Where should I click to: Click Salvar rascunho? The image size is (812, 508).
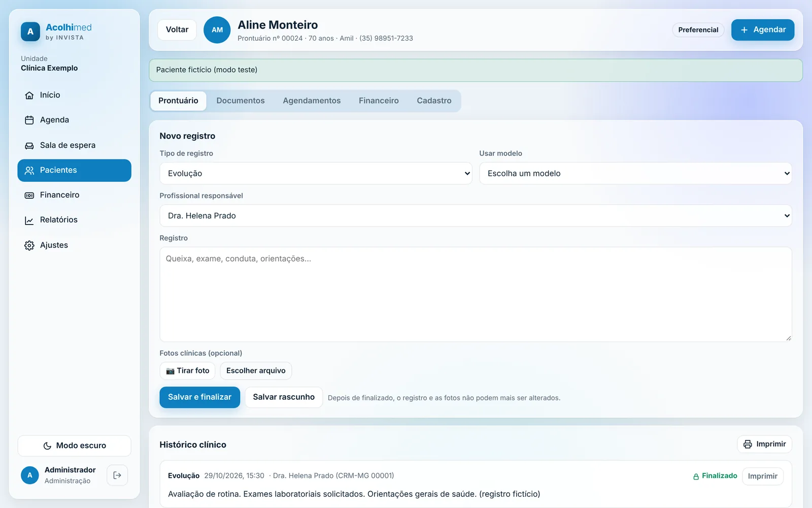[x=284, y=397]
